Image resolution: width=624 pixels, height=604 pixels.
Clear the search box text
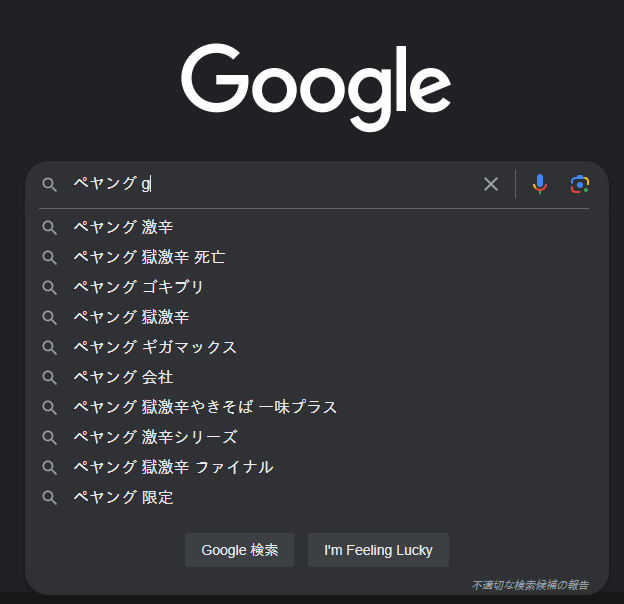click(491, 184)
